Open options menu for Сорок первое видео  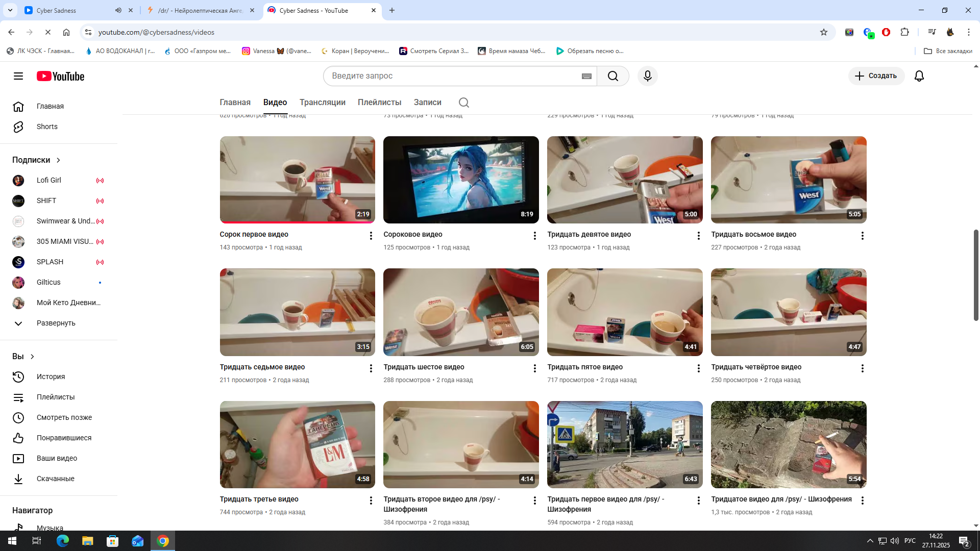pyautogui.click(x=371, y=236)
